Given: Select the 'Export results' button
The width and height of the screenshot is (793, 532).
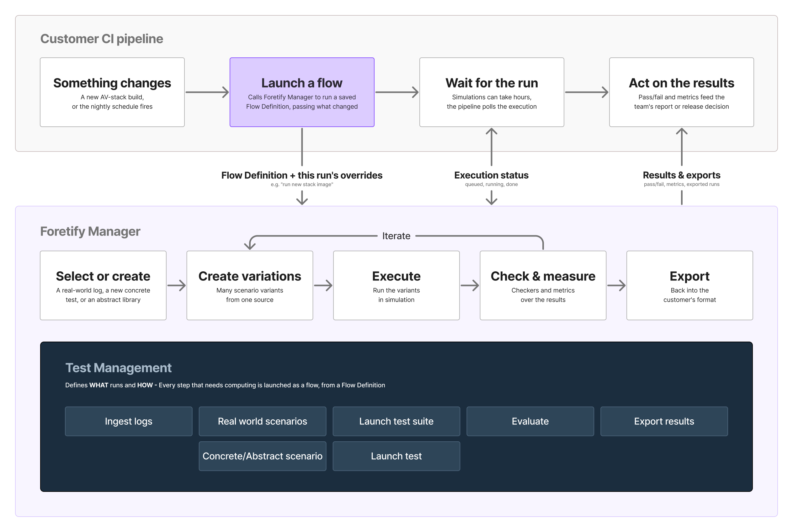Looking at the screenshot, I should [x=664, y=421].
